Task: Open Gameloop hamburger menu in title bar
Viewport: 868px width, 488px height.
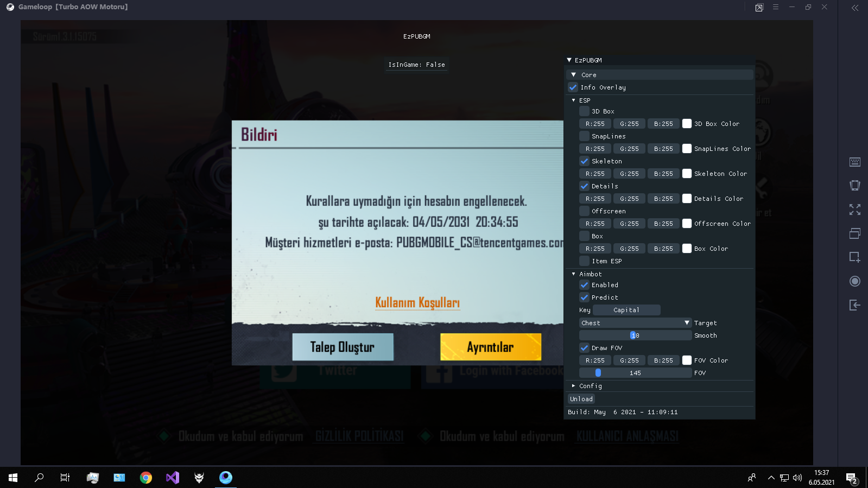Action: 776,7
